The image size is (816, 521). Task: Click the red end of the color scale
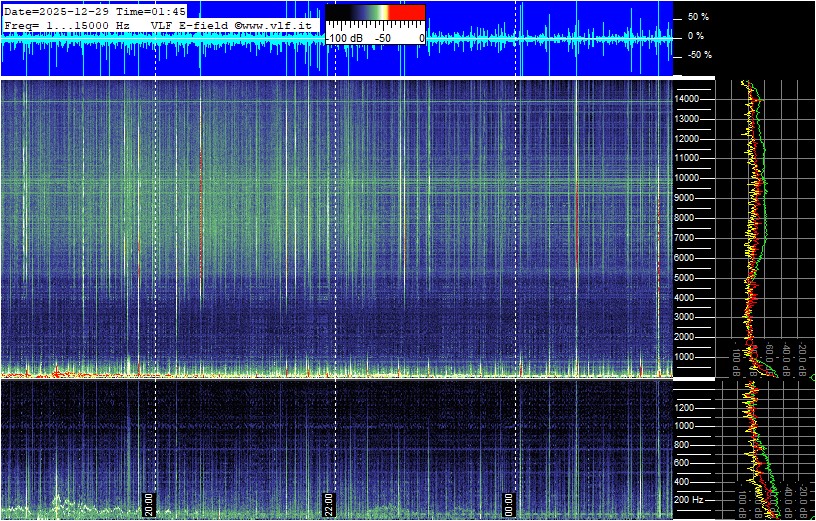tap(410, 13)
